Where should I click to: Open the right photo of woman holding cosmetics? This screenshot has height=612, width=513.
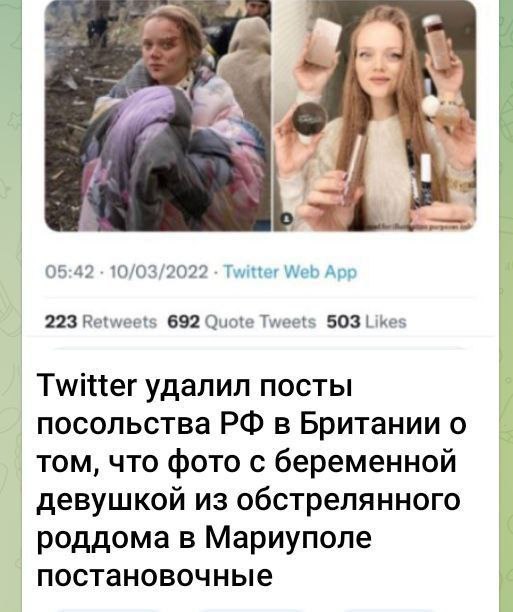point(375,116)
